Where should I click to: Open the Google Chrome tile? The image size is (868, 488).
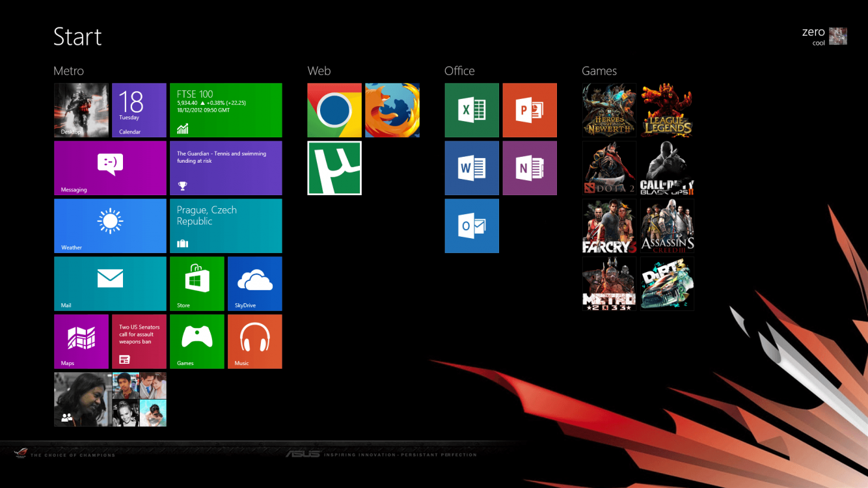coord(334,110)
